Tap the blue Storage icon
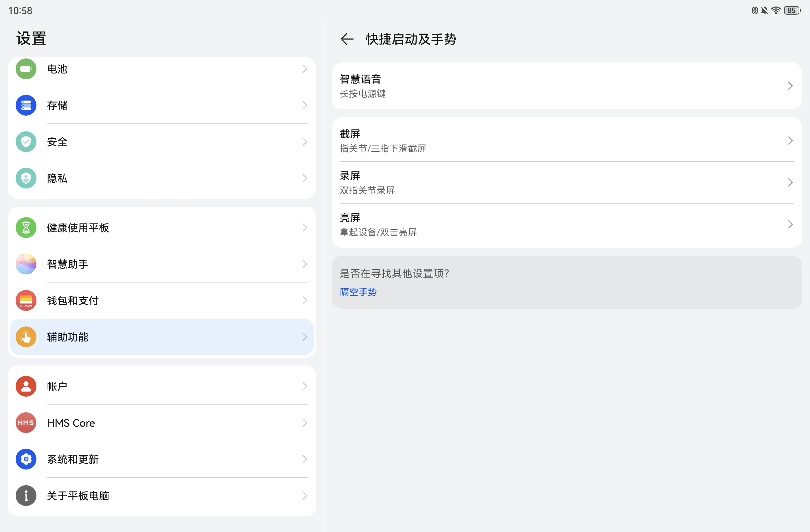 (x=26, y=106)
